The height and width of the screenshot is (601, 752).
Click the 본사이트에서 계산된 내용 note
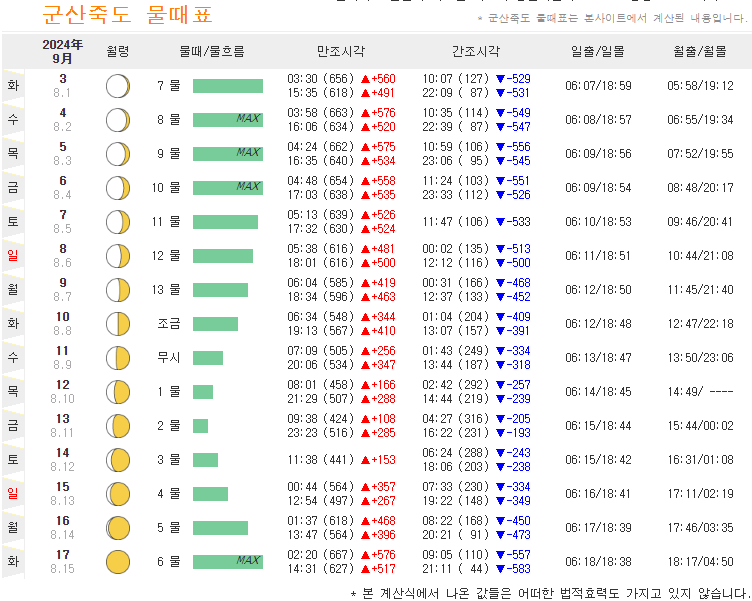coord(612,18)
